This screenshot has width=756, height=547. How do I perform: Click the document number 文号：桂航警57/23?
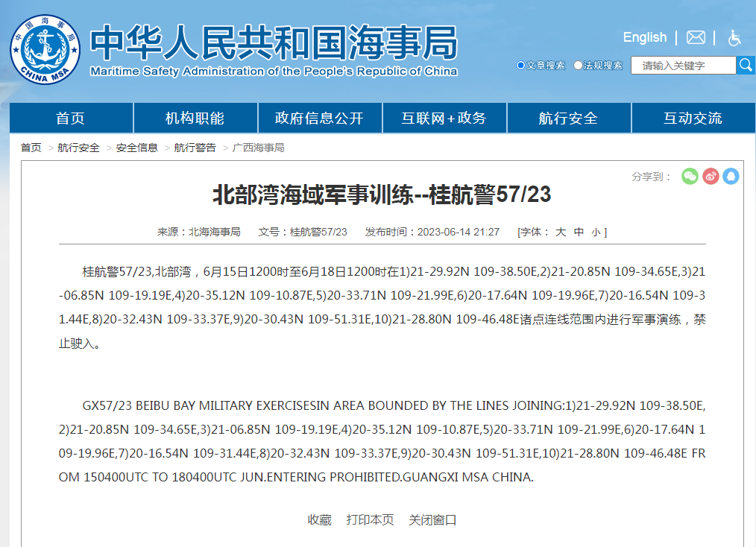[x=303, y=233]
